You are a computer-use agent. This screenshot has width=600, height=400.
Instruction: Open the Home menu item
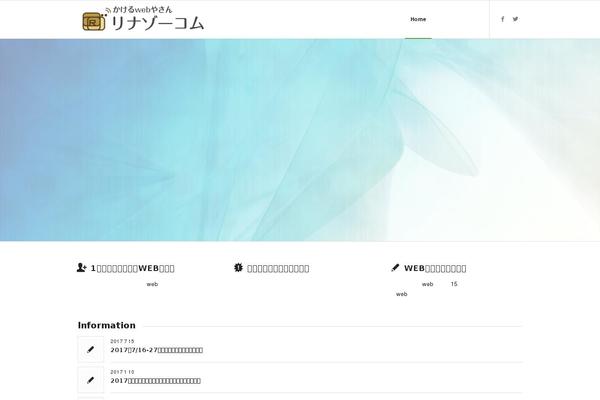coord(418,19)
